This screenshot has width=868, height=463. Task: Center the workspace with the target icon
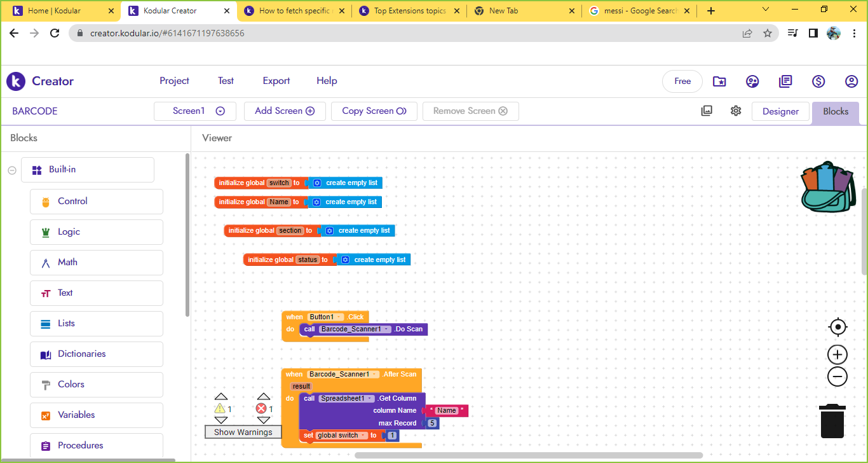(837, 327)
